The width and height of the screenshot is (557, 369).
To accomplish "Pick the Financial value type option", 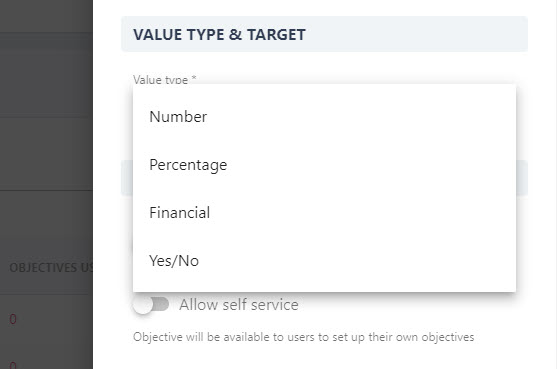I will click(324, 213).
